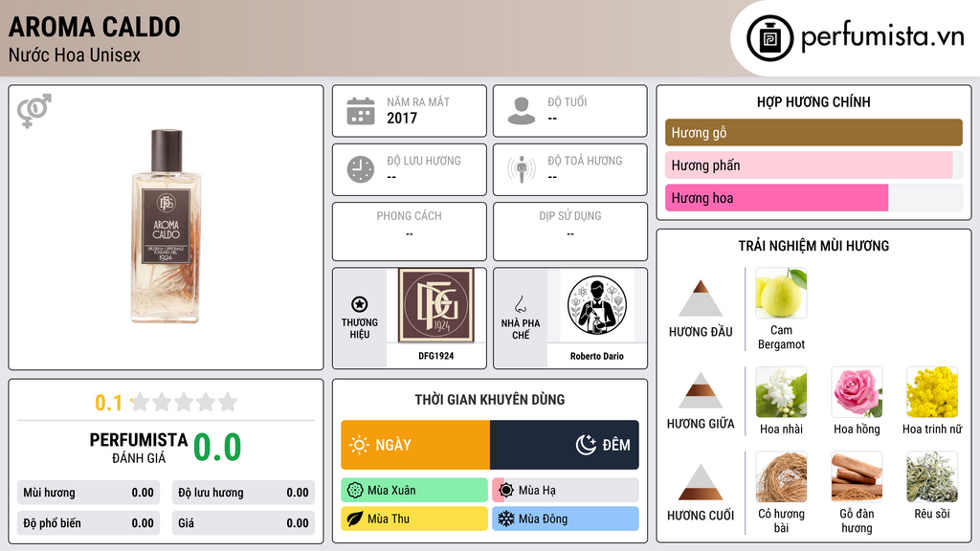Click the clock icon beside Độ lưu hương
The image size is (980, 551).
tap(361, 169)
